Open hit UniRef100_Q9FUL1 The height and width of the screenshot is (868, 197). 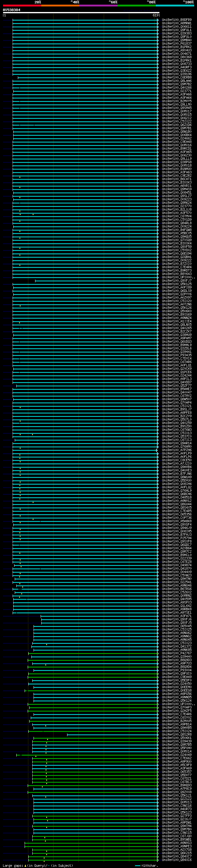pyautogui.click(x=176, y=30)
